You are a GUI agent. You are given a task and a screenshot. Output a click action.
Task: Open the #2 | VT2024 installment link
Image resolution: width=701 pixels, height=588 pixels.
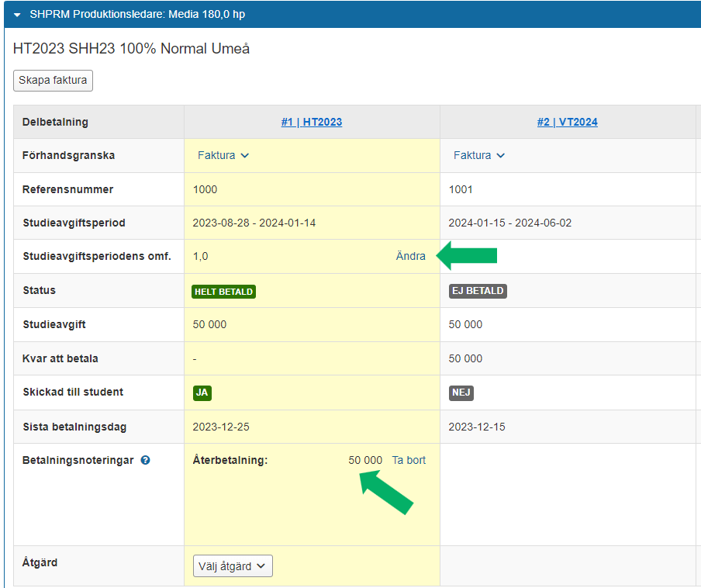568,122
